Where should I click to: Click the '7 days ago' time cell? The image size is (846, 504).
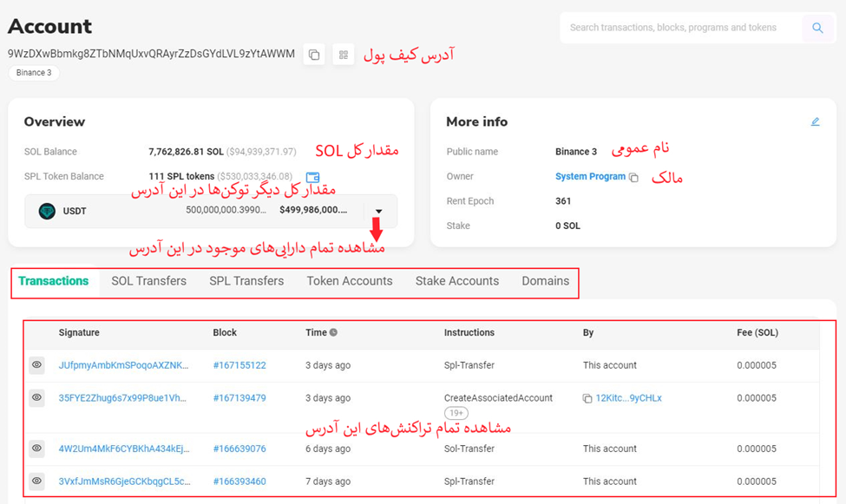click(x=327, y=481)
